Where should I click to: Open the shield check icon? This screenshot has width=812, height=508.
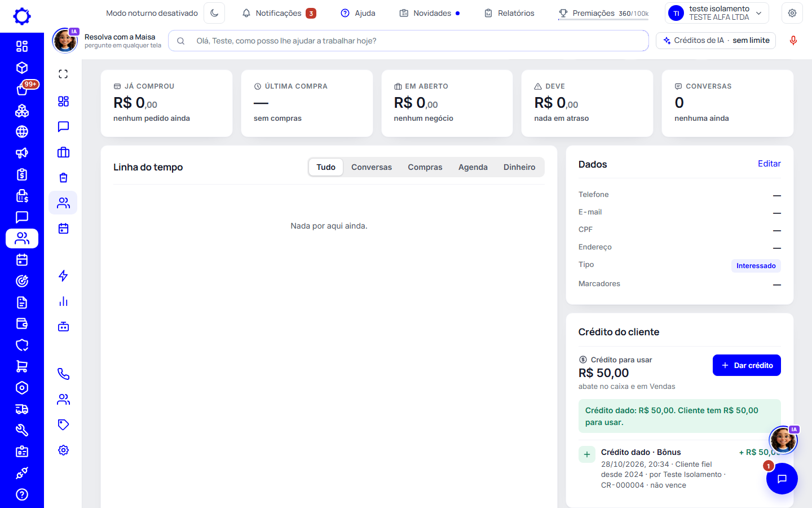(x=22, y=345)
